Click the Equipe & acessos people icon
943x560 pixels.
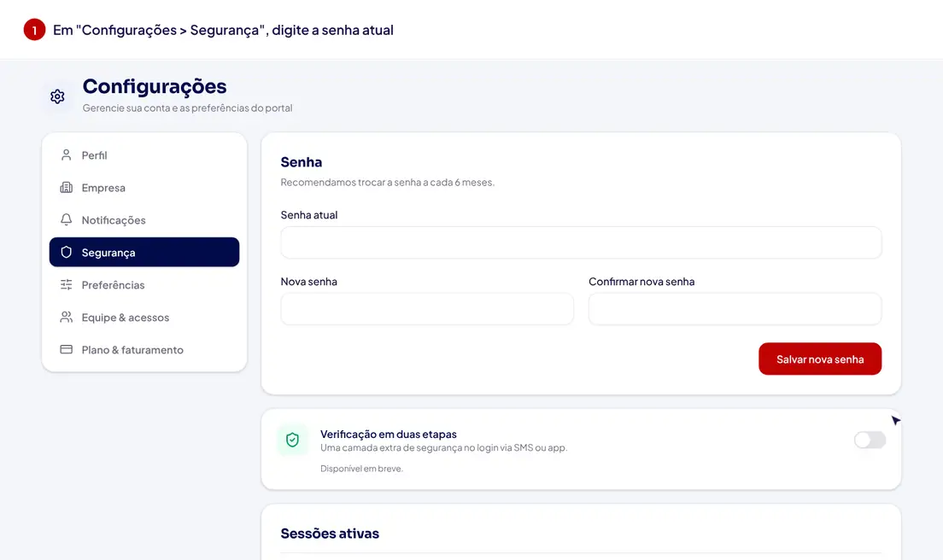(66, 318)
